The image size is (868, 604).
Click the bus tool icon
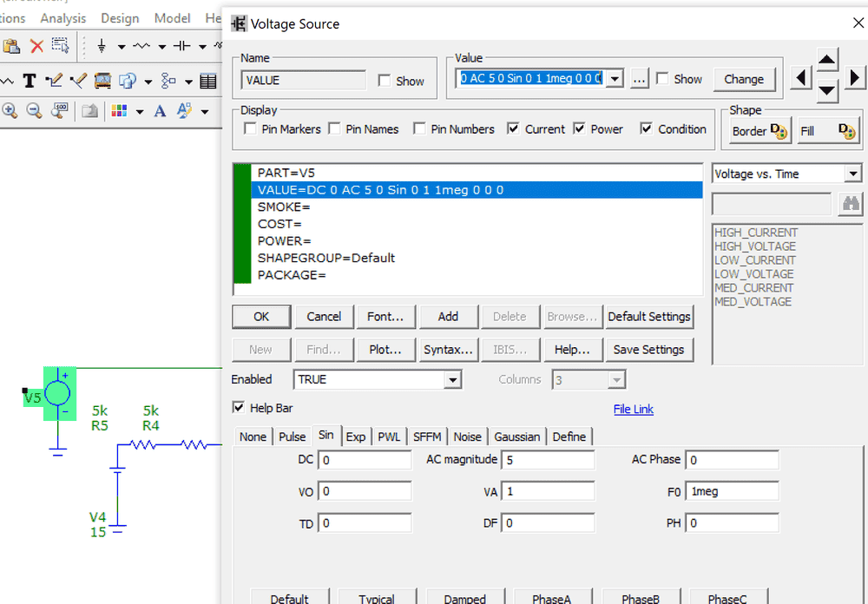pos(102,81)
